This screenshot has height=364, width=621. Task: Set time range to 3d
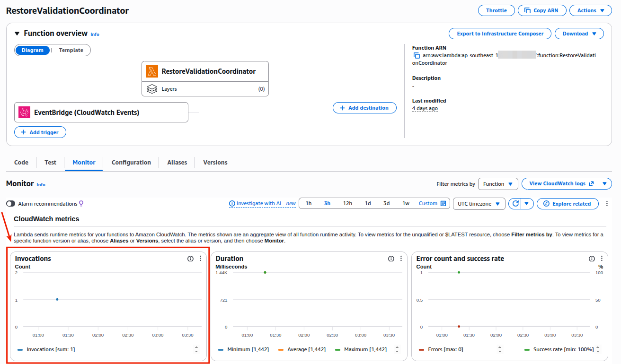[x=387, y=204]
